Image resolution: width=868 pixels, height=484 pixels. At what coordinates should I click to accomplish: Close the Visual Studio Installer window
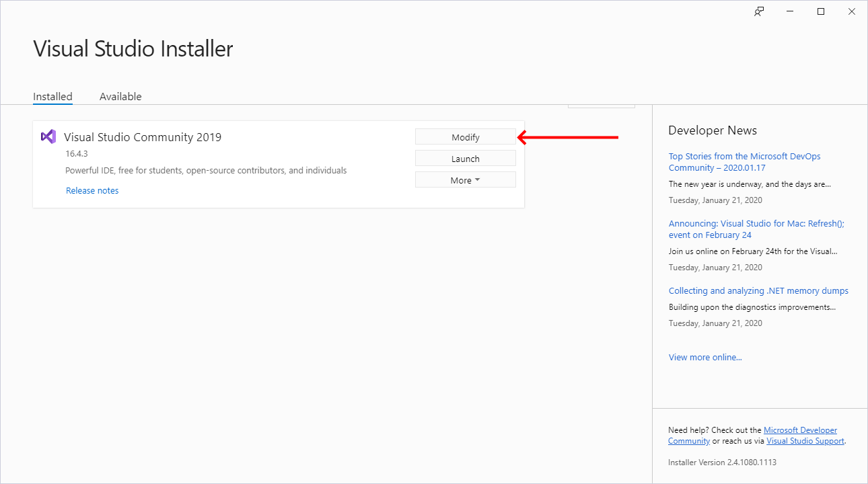[852, 11]
